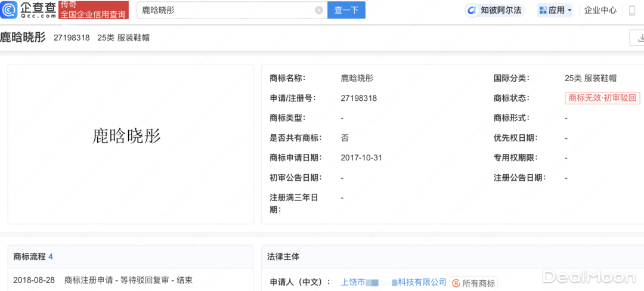This screenshot has width=644, height=291.
Task: Click the download icon button at right
Action: tap(637, 38)
